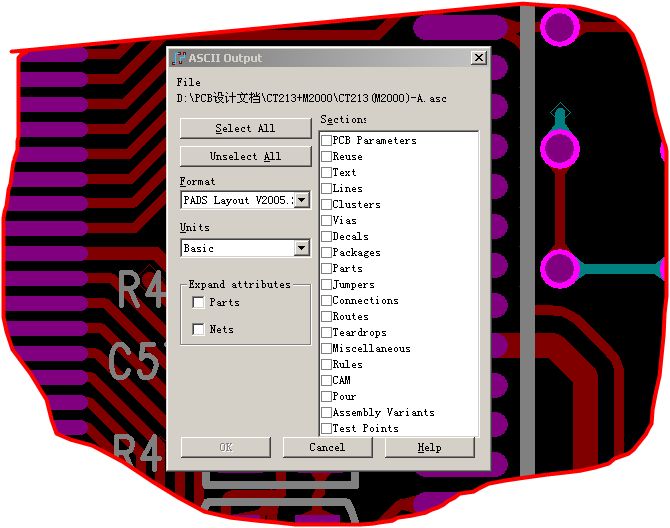Open the Format dropdown arrow

(x=302, y=200)
